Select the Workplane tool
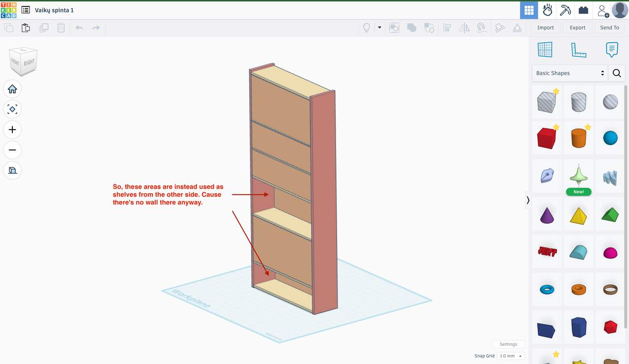629x364 pixels. point(545,50)
